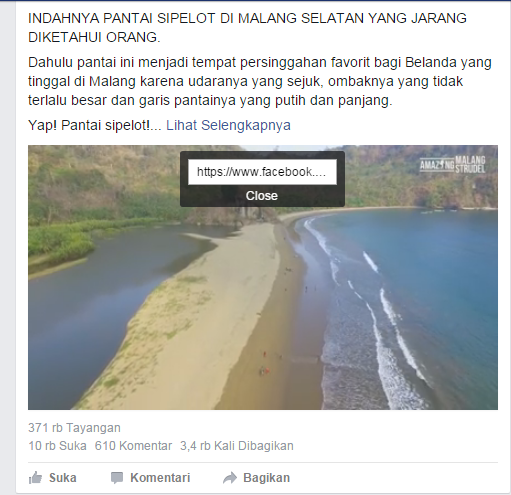Click the Amazing Malang Strudel watermark logo
Screen dimensions: 511x495
click(452, 165)
